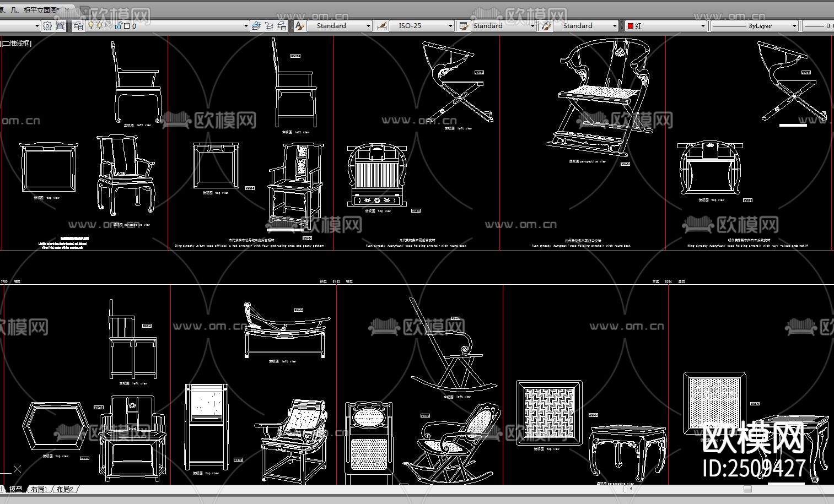834x504 pixels.
Task: Click the hexagonal stool top view drawing
Action: point(55,426)
